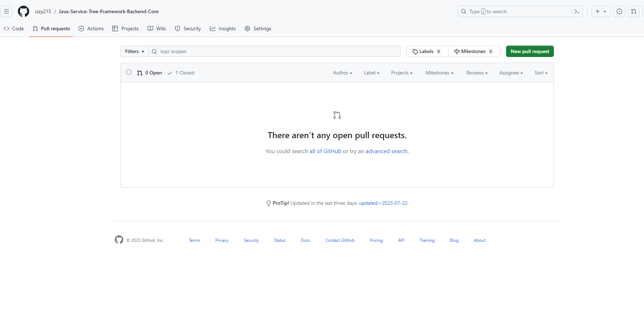Show the 0 Open pull requests
Screen dimensions: 644x318
coord(149,73)
